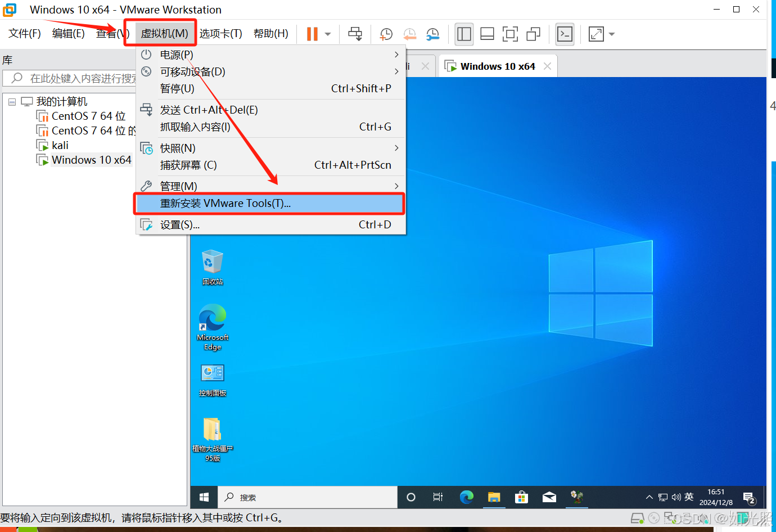Toggle the thumbnail bar view icon
This screenshot has height=532, width=776.
pyautogui.click(x=487, y=34)
